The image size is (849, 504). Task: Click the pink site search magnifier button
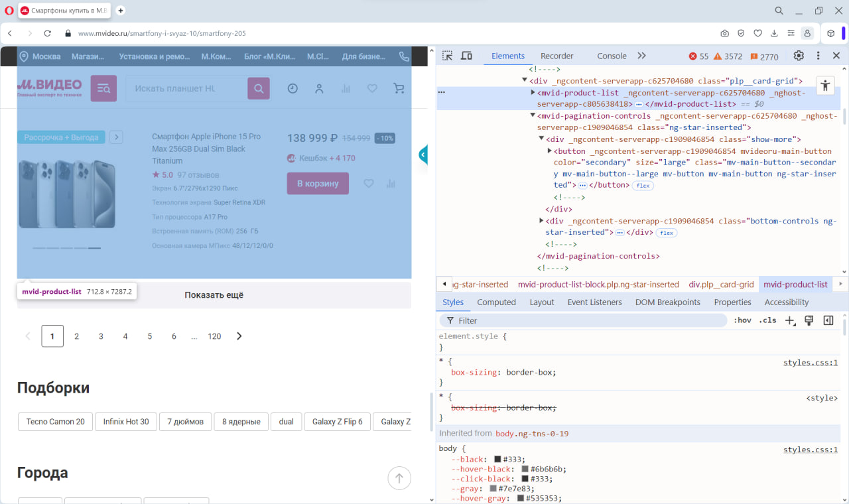(x=259, y=88)
